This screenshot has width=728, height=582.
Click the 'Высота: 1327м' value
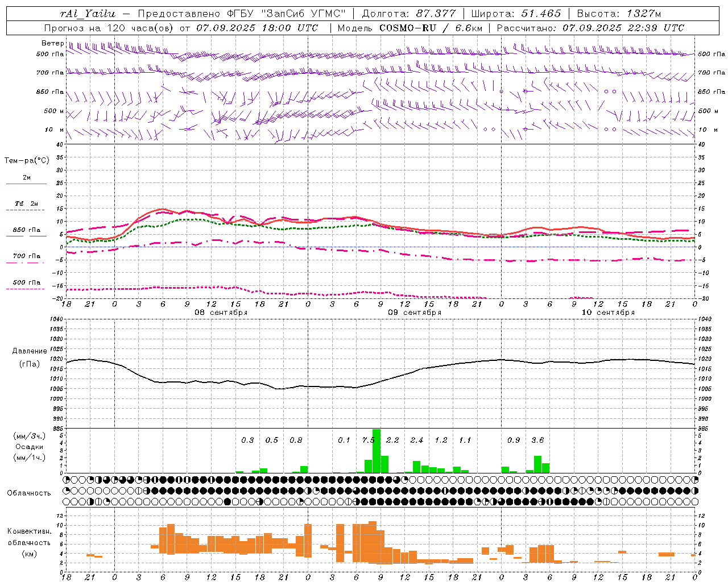pos(619,14)
